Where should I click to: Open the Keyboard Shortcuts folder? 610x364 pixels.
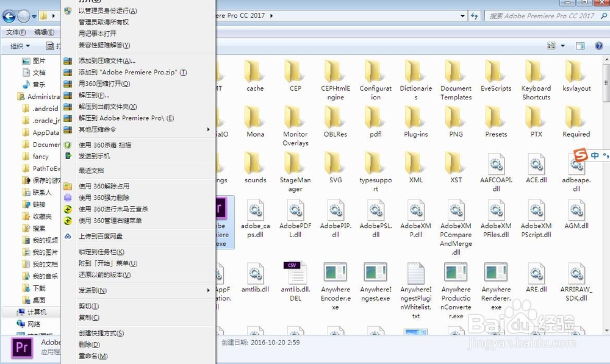point(536,80)
